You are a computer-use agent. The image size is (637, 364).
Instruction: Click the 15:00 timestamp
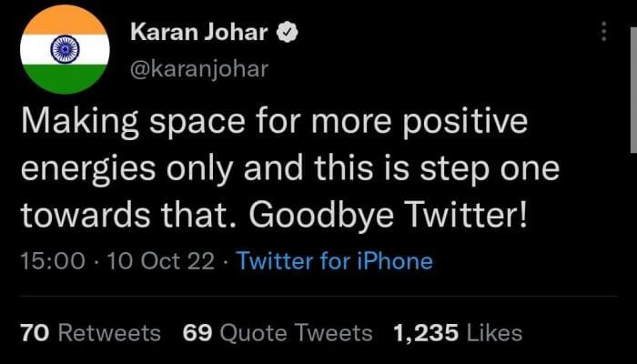pos(53,263)
